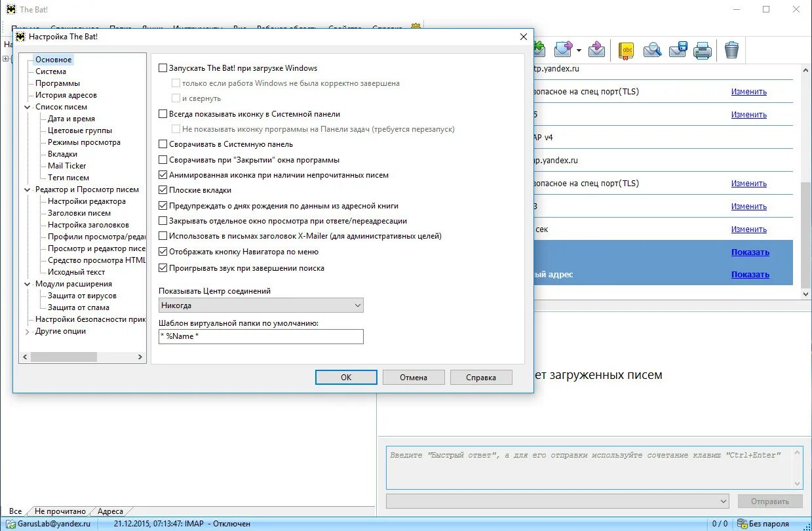Image resolution: width=812 pixels, height=531 pixels.
Task: Click the Шаблон виртуальной папки input field
Action: click(261, 336)
